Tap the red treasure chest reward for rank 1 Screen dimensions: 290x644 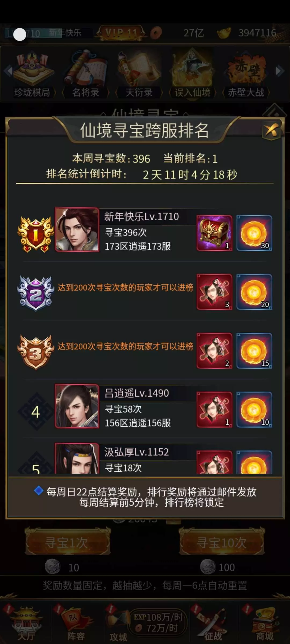214,233
